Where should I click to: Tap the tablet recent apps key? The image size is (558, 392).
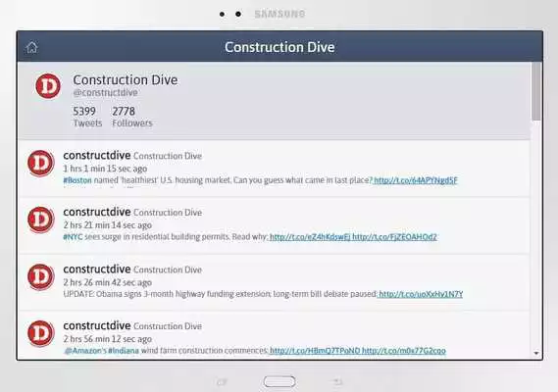(222, 382)
